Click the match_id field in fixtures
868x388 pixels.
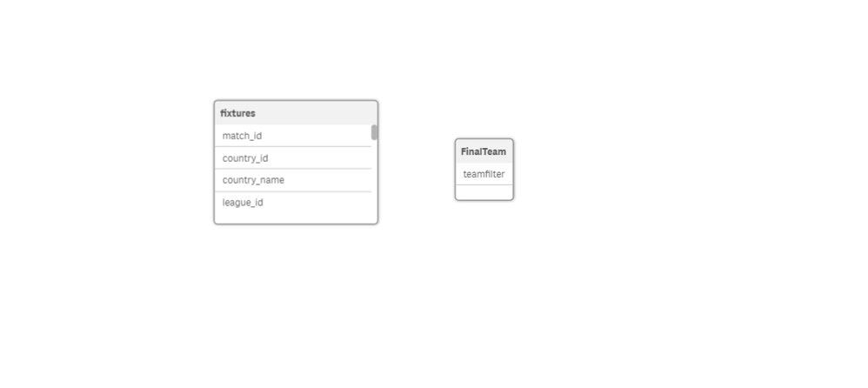click(x=293, y=136)
